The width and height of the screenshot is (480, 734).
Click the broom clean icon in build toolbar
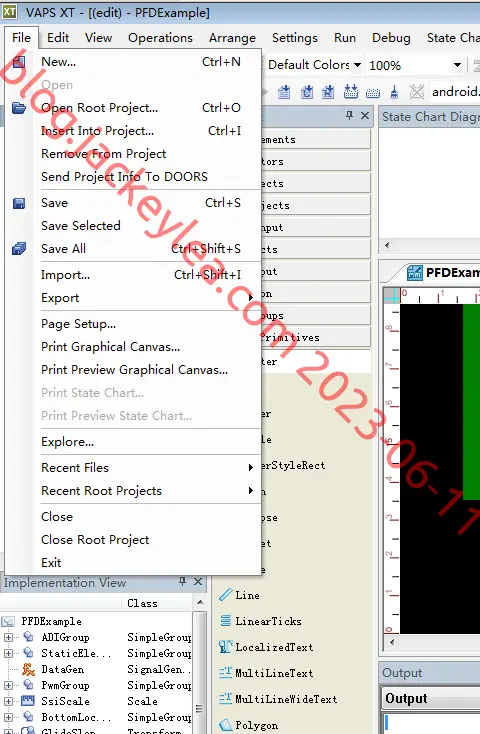click(394, 92)
